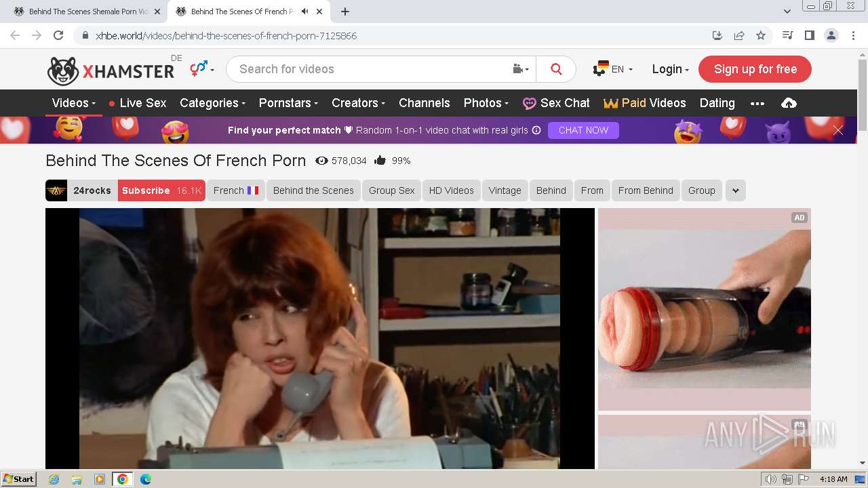
Task: Select the Vintage tag
Action: [505, 190]
